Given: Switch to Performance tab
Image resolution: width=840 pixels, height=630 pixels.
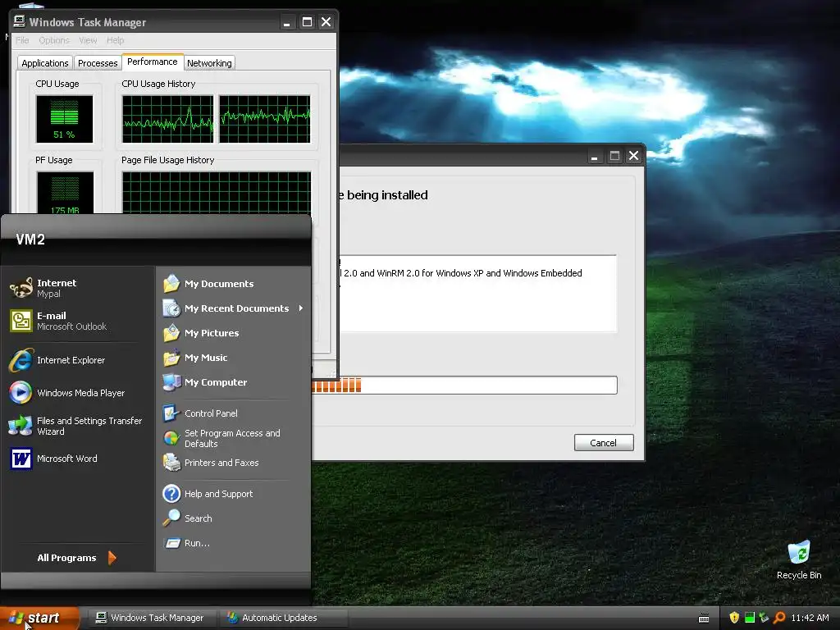Looking at the screenshot, I should [152, 62].
